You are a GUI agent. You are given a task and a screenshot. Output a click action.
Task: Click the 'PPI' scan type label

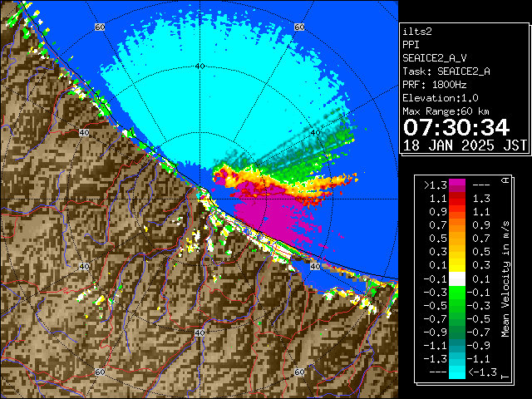pos(411,45)
